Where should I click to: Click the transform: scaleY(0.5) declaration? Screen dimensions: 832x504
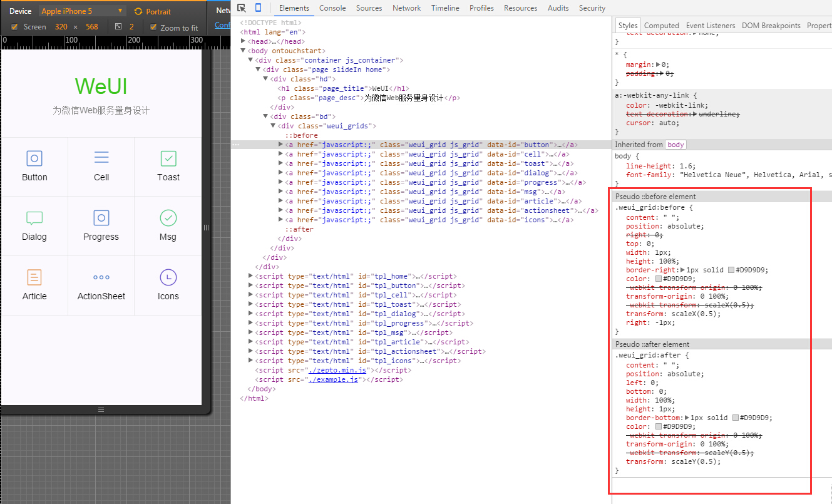pos(674,462)
